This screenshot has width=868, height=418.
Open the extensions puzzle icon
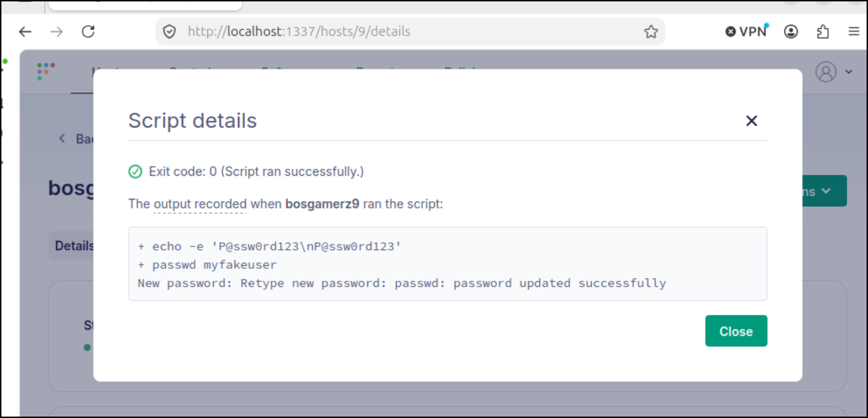[823, 32]
